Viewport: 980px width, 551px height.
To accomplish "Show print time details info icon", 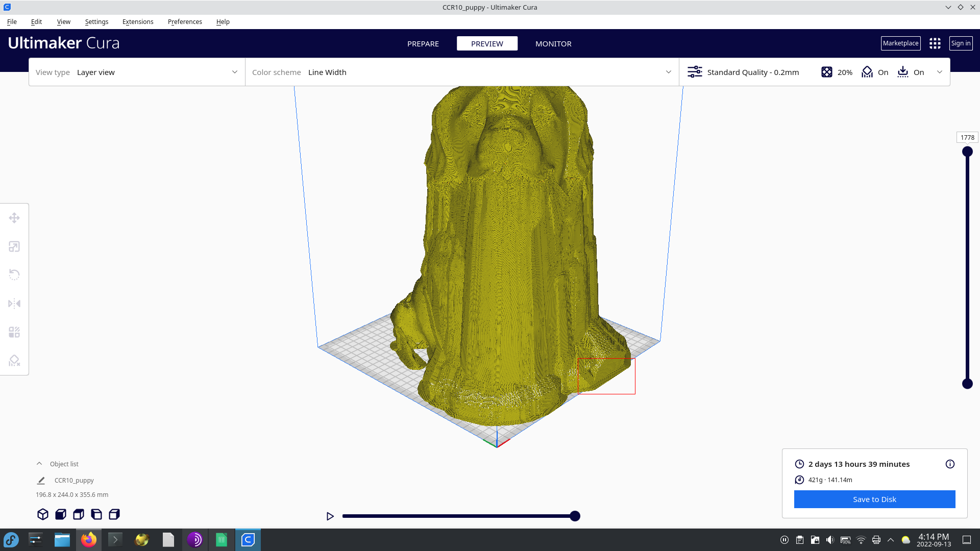I will point(950,464).
